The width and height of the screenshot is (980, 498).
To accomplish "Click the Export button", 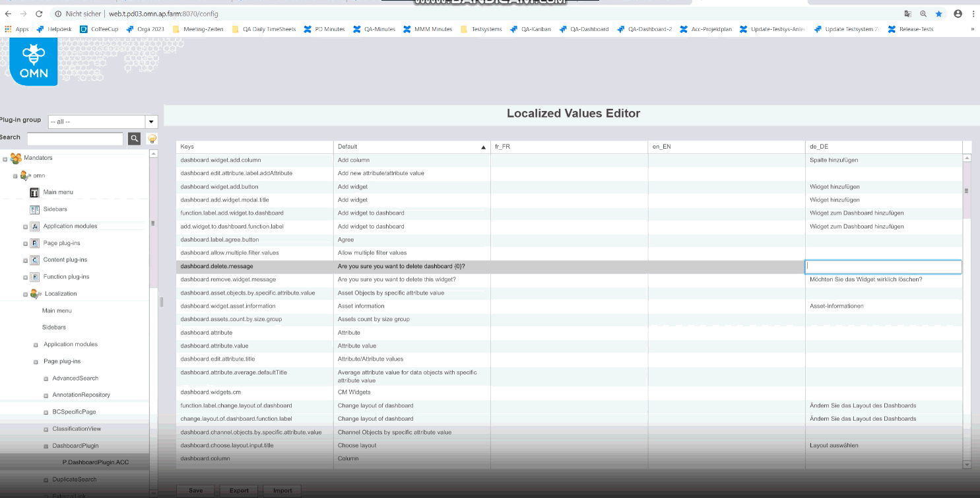I will [239, 490].
